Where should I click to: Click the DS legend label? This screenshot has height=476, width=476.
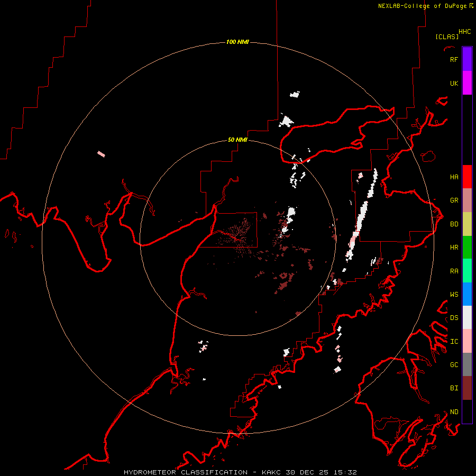pos(454,317)
